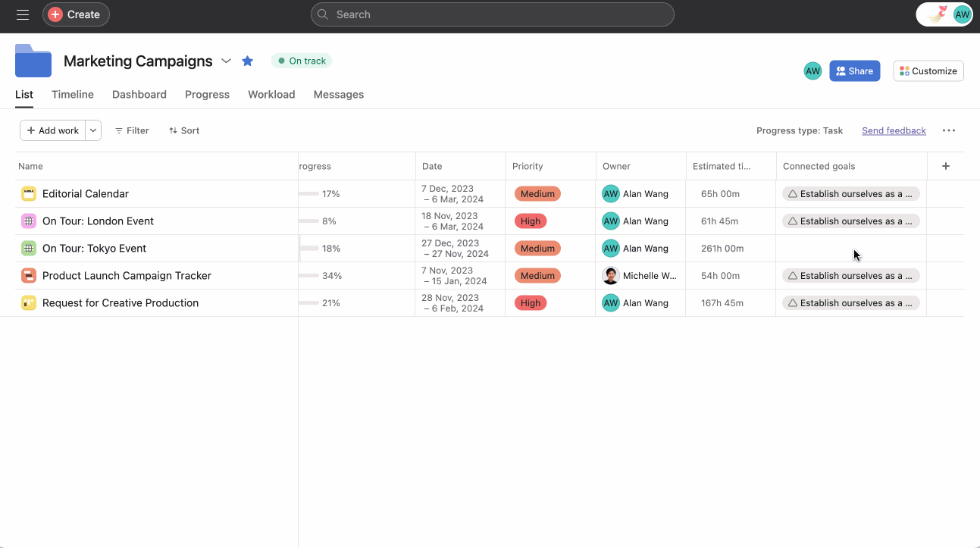
Task: Follow the Send feedback link
Action: (x=894, y=130)
